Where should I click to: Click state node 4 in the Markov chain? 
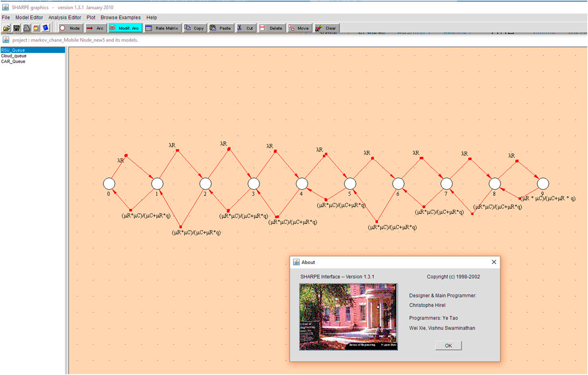point(301,184)
